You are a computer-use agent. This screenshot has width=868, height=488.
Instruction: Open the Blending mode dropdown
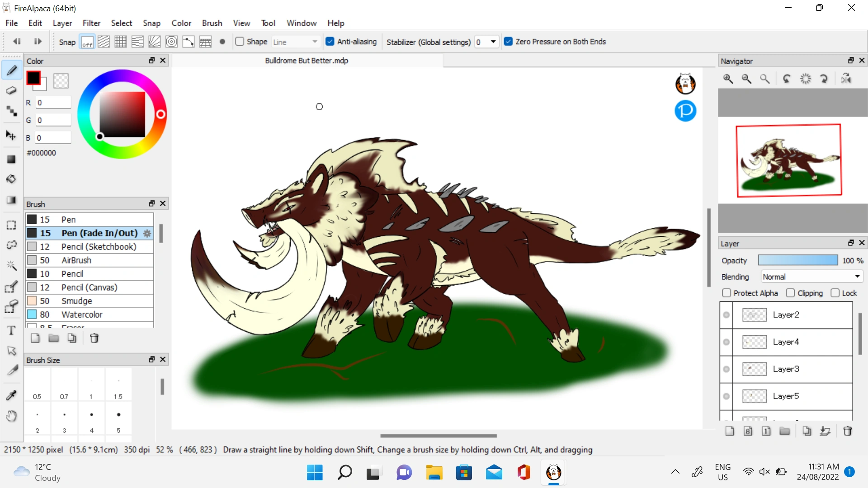pyautogui.click(x=811, y=277)
